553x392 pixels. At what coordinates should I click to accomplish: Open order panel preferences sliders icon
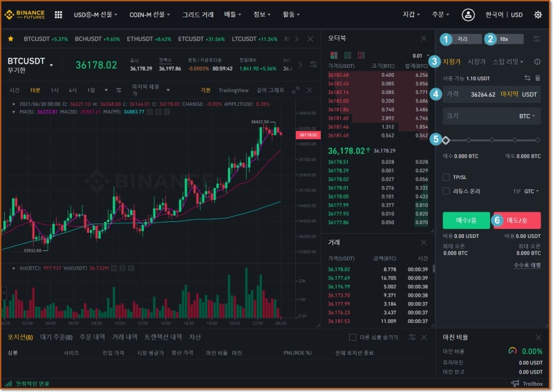click(x=536, y=39)
